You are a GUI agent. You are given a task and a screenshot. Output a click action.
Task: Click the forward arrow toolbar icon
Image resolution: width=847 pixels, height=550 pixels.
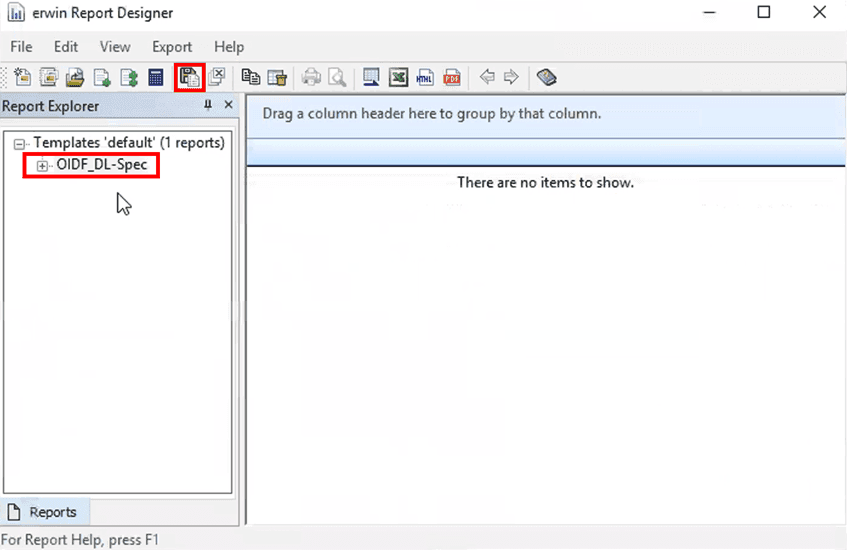point(511,77)
